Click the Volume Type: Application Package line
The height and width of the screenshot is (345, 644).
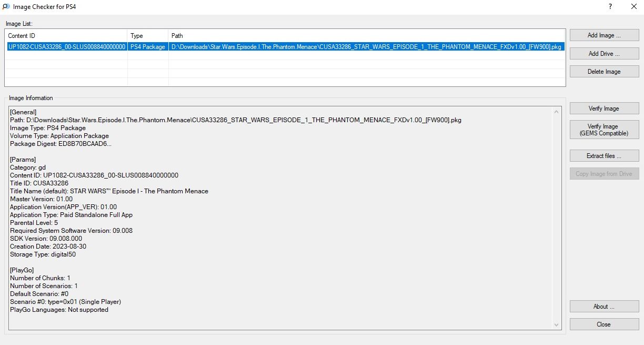pos(59,135)
